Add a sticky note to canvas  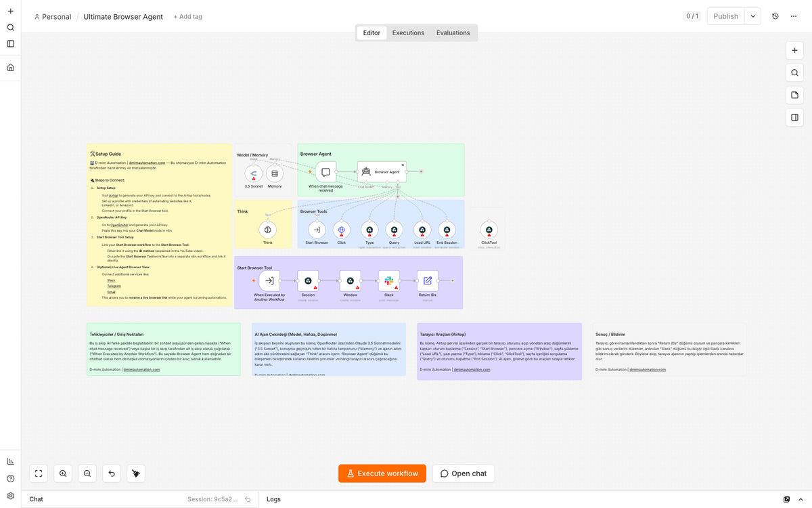tap(794, 96)
